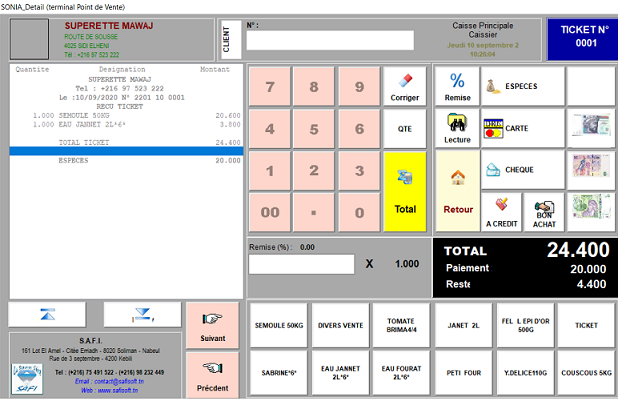Jump to bottom of receipt list
The width and height of the screenshot is (618, 401).
(142, 315)
